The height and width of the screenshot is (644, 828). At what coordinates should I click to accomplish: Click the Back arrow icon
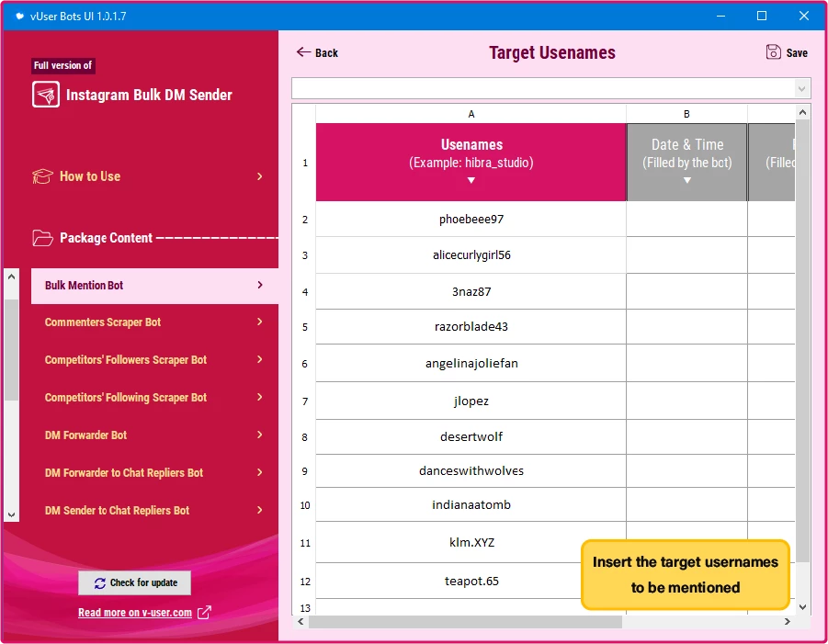pyautogui.click(x=303, y=51)
